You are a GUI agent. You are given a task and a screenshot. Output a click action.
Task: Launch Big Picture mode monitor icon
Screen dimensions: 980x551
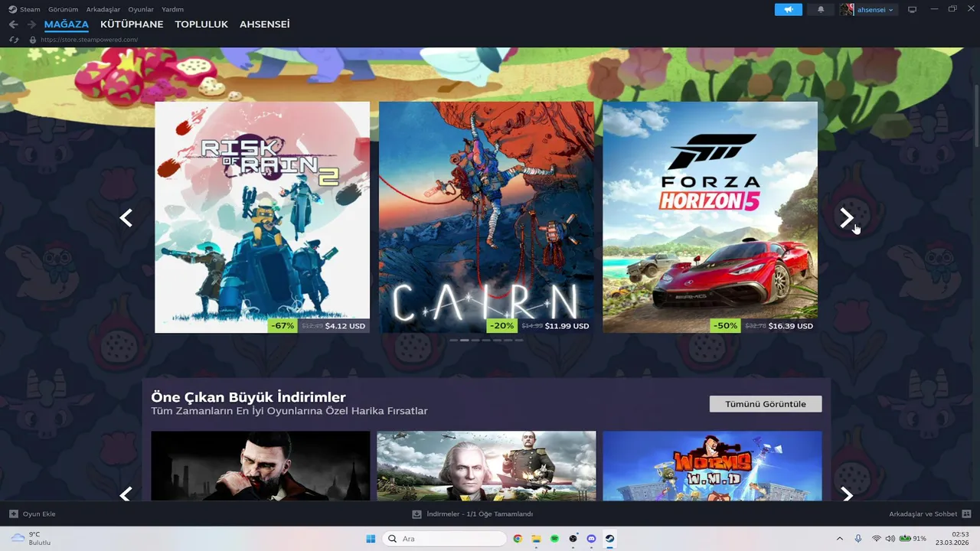point(912,9)
